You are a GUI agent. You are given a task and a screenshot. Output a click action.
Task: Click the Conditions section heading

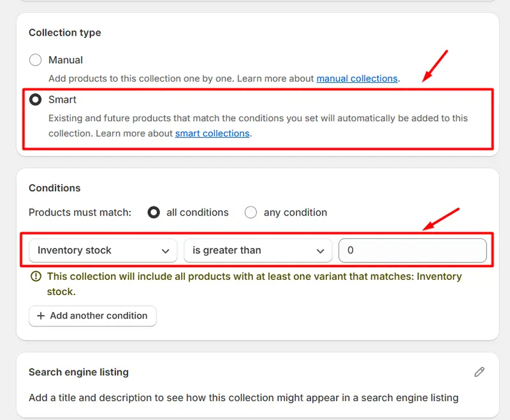click(55, 188)
